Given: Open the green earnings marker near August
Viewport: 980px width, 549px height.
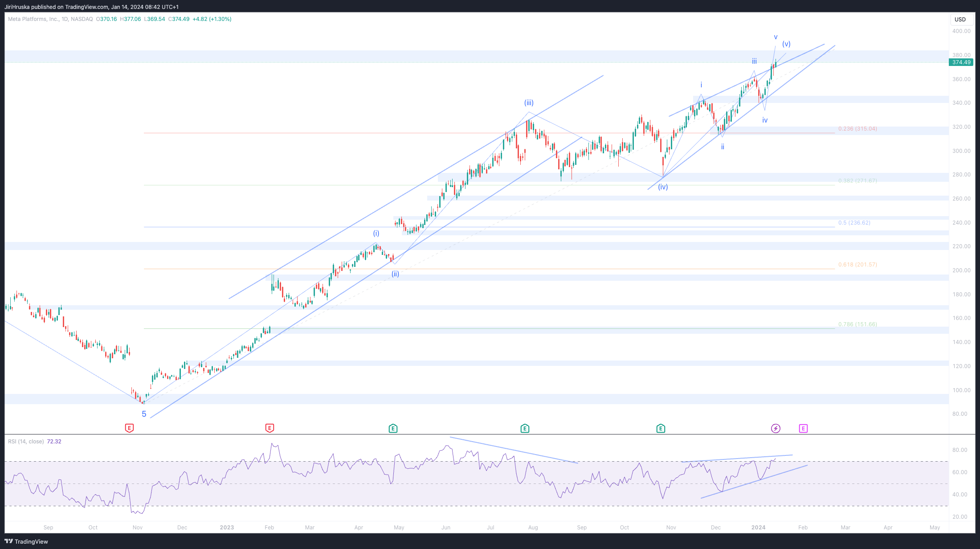Looking at the screenshot, I should click(525, 428).
